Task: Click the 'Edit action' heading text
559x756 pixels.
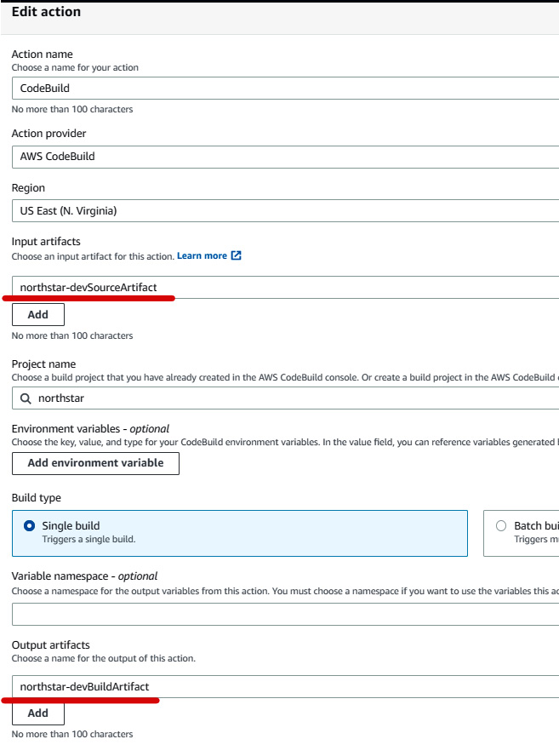Action: click(x=46, y=12)
